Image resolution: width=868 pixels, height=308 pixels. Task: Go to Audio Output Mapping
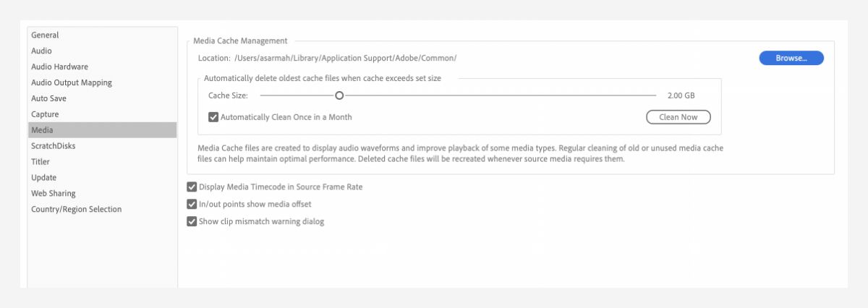[71, 83]
